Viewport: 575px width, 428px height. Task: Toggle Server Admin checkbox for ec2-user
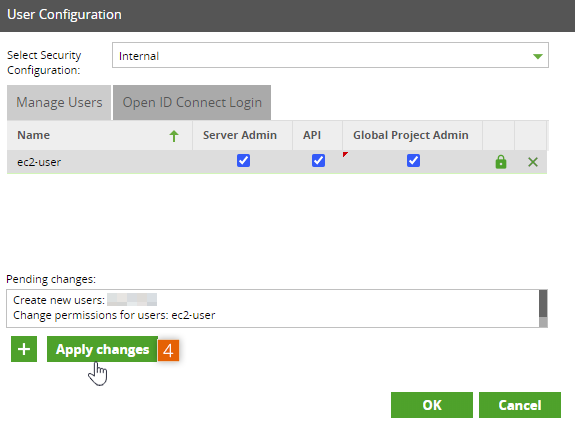(243, 161)
